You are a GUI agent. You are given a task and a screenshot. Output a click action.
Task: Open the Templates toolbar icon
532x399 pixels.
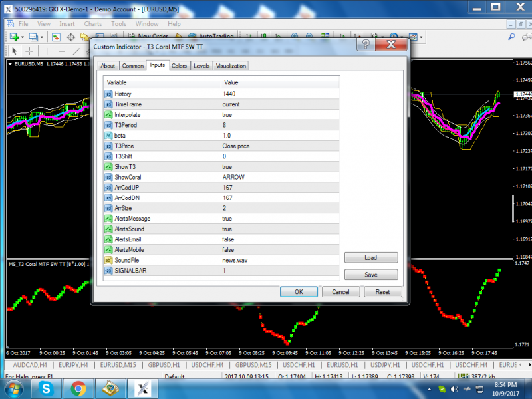tap(413, 37)
